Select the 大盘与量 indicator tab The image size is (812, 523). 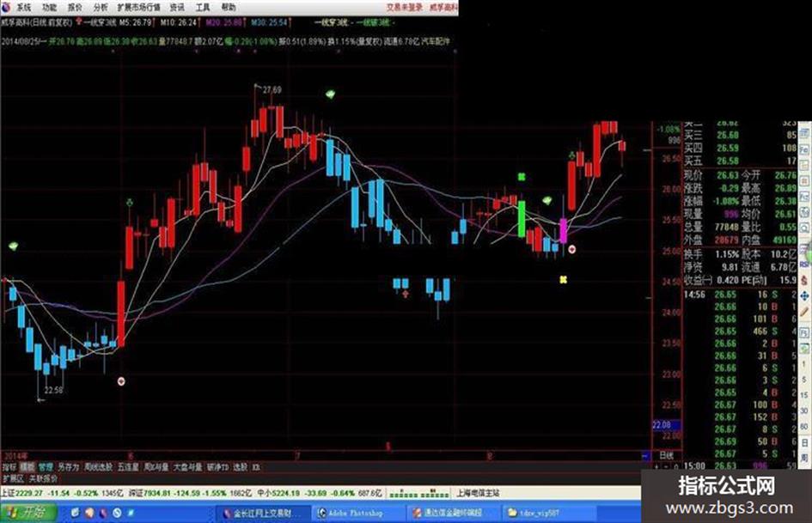tap(187, 467)
